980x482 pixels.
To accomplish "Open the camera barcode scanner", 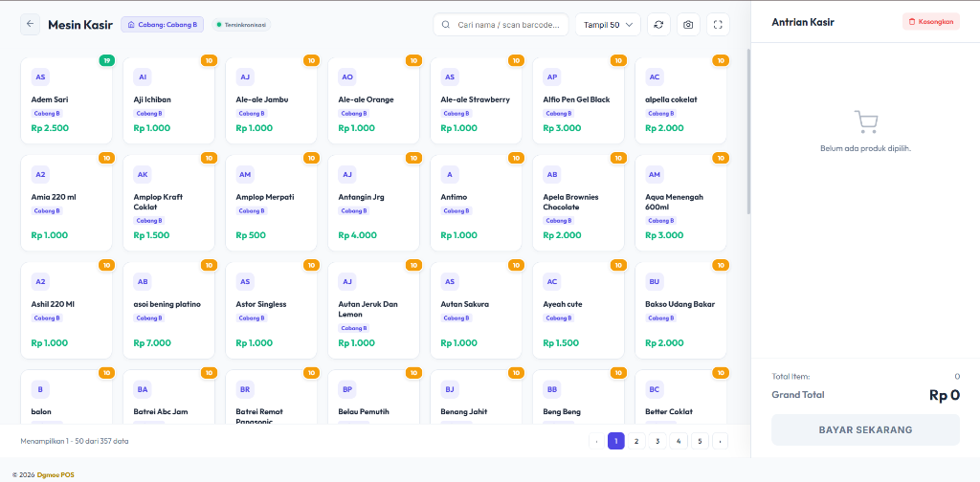I will [x=688, y=24].
